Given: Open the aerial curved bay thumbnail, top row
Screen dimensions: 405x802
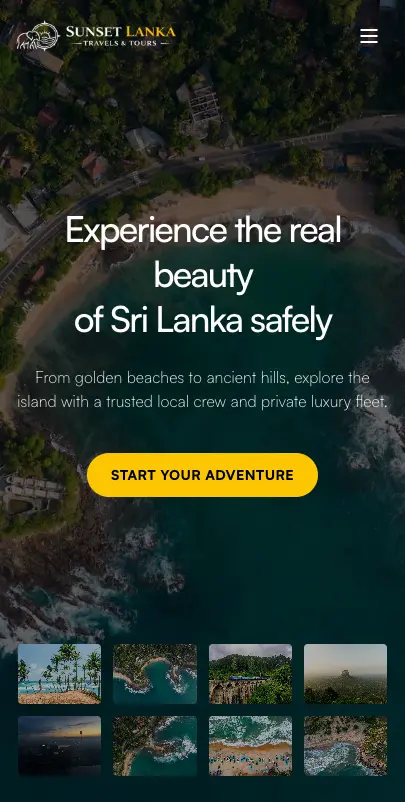Looking at the screenshot, I should pyautogui.click(x=155, y=674).
